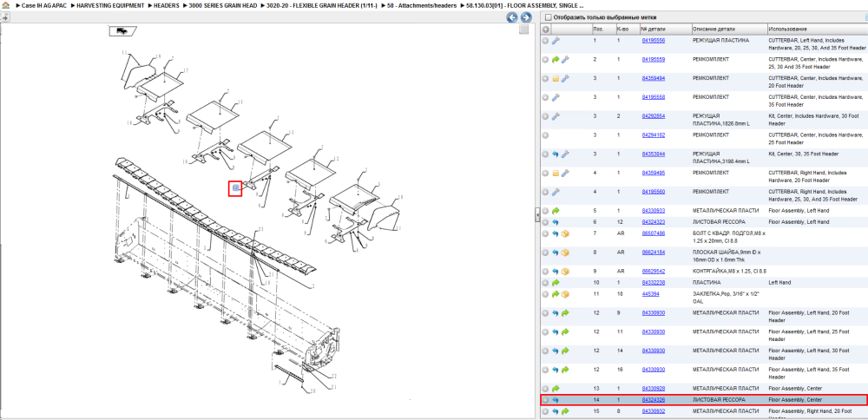
Task: Click package box icon on row 445394
Action: [565, 294]
